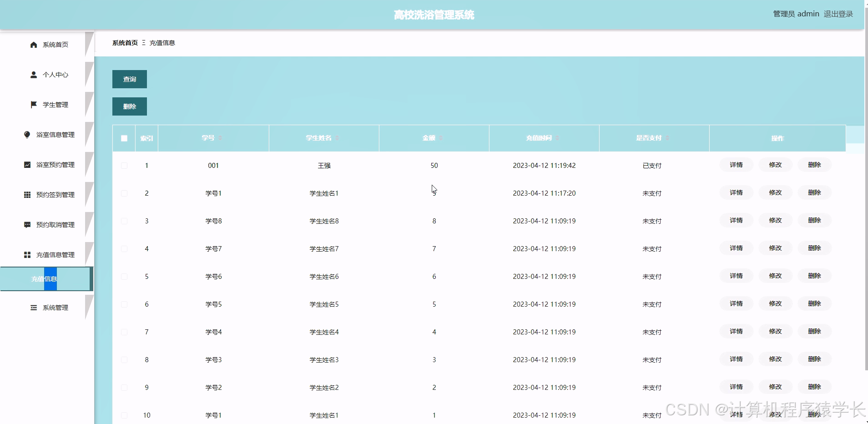Click 修改 for 学号2 row
868x424 pixels.
(775, 387)
